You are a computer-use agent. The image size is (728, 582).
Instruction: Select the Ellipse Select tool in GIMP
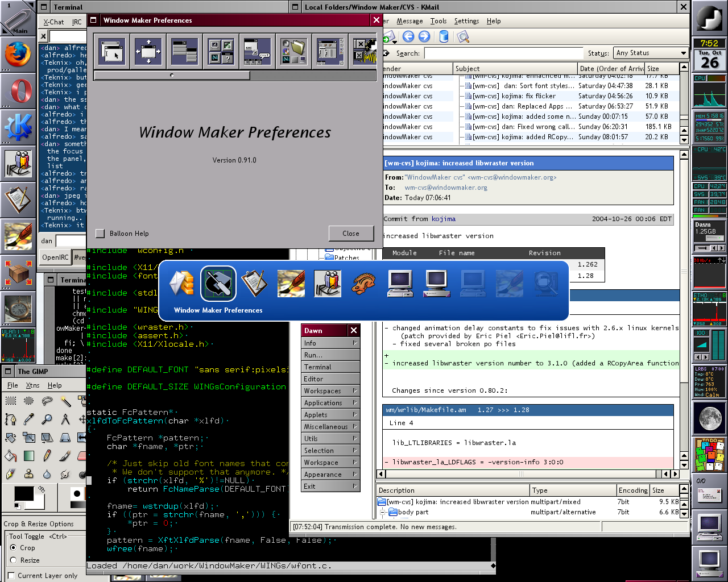tap(29, 401)
